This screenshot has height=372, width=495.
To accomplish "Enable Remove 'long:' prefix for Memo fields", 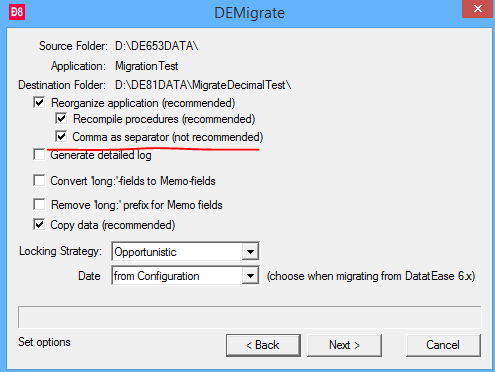I will click(39, 204).
